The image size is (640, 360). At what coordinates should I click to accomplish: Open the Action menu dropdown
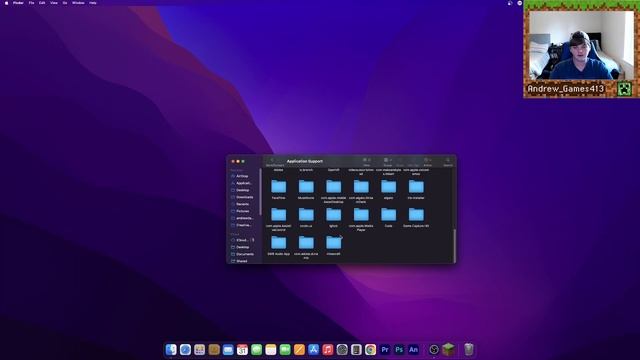point(427,160)
